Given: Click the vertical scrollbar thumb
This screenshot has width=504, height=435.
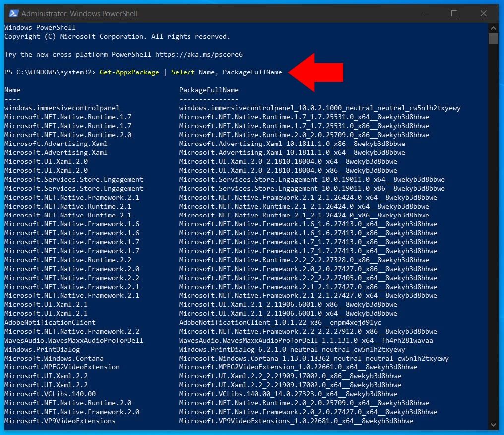Looking at the screenshot, I should [x=493, y=38].
